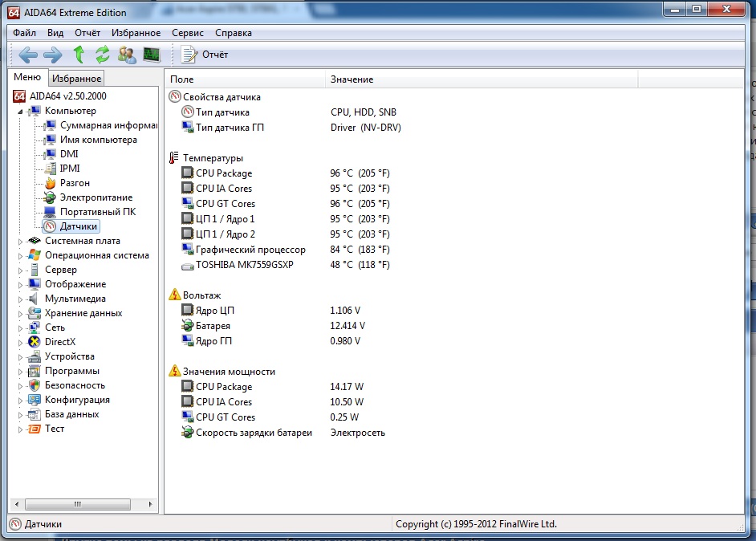This screenshot has width=756, height=541.
Task: Click the Безопасность shield icon
Action: (x=35, y=385)
